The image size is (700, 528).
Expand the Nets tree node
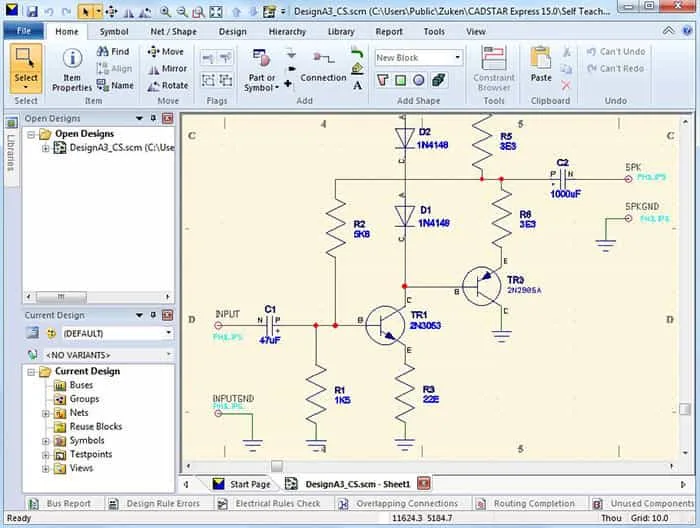point(45,413)
